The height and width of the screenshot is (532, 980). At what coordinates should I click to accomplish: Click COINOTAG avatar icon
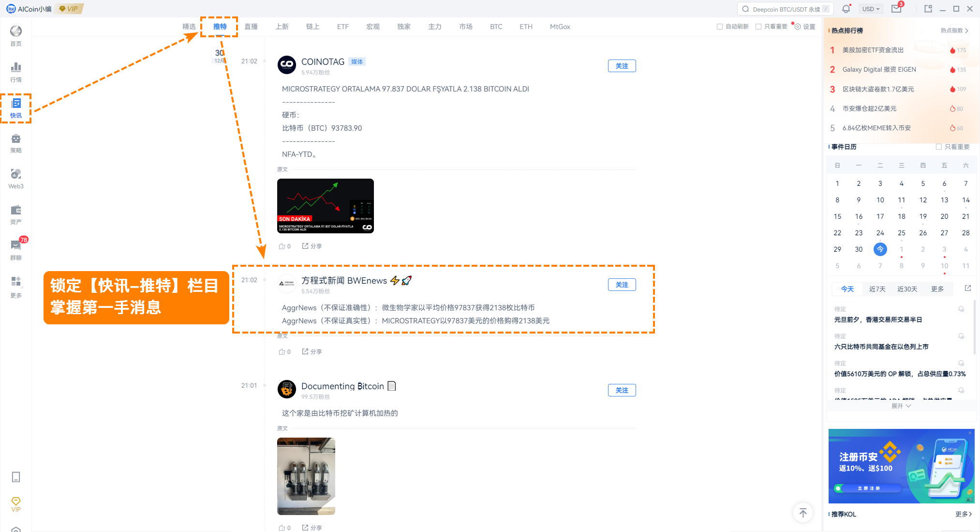(287, 65)
